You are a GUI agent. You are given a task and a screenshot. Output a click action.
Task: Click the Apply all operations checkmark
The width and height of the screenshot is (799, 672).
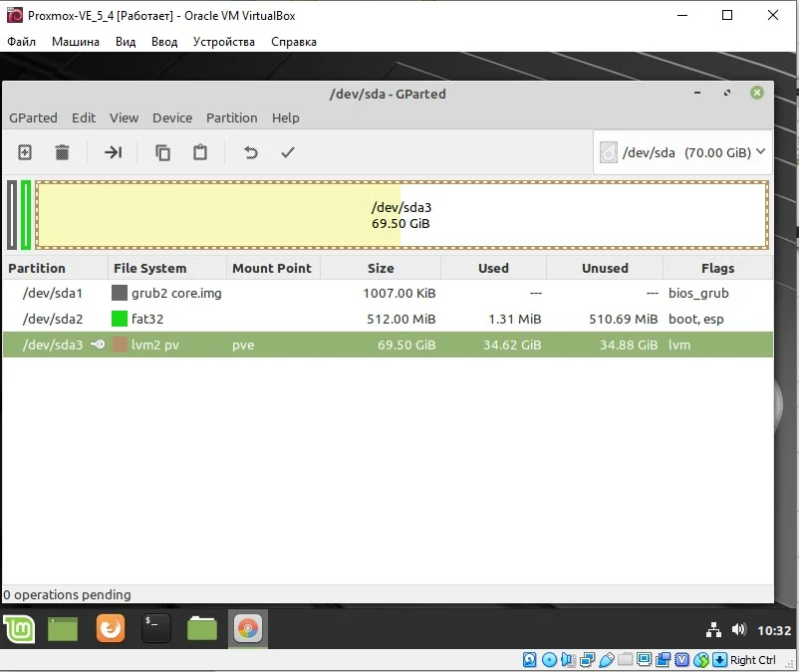[288, 152]
